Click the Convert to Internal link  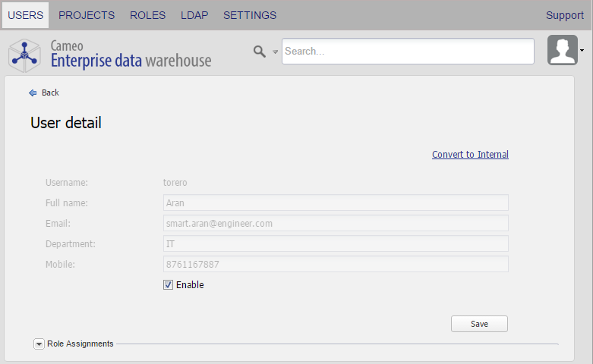[470, 155]
